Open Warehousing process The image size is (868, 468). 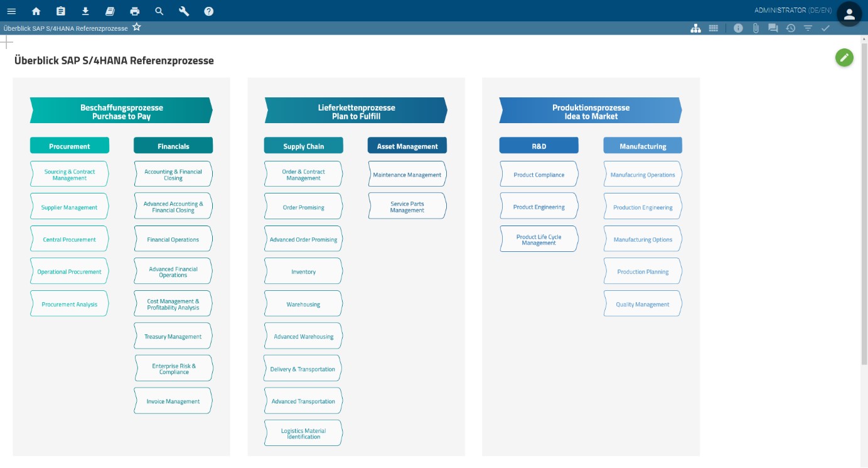304,304
